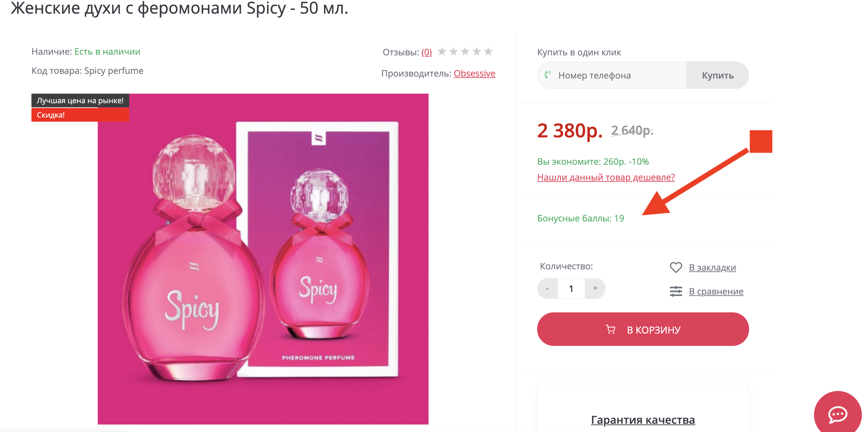Add product via 'В закладки' link

[712, 268]
